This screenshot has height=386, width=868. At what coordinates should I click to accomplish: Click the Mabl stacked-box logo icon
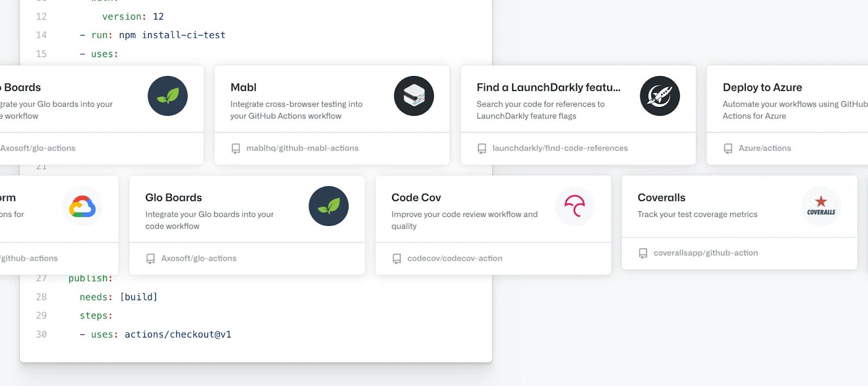pyautogui.click(x=413, y=96)
